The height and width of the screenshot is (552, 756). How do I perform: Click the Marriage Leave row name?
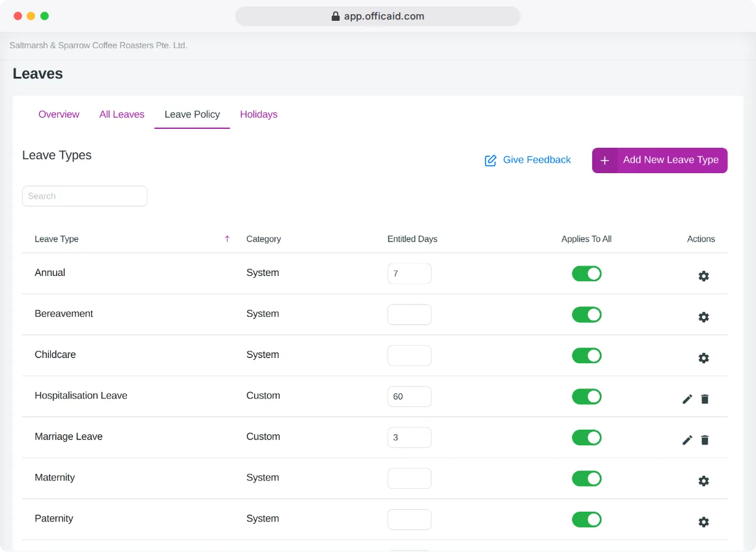pyautogui.click(x=68, y=437)
